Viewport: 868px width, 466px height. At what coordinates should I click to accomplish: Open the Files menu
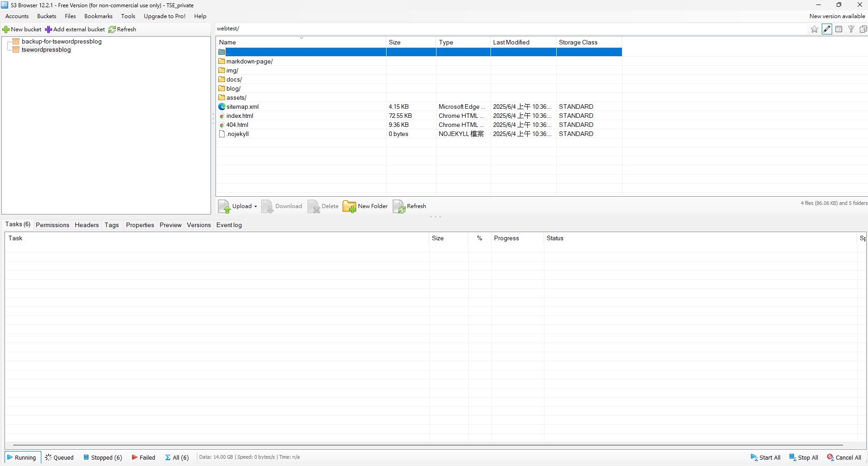coord(70,16)
